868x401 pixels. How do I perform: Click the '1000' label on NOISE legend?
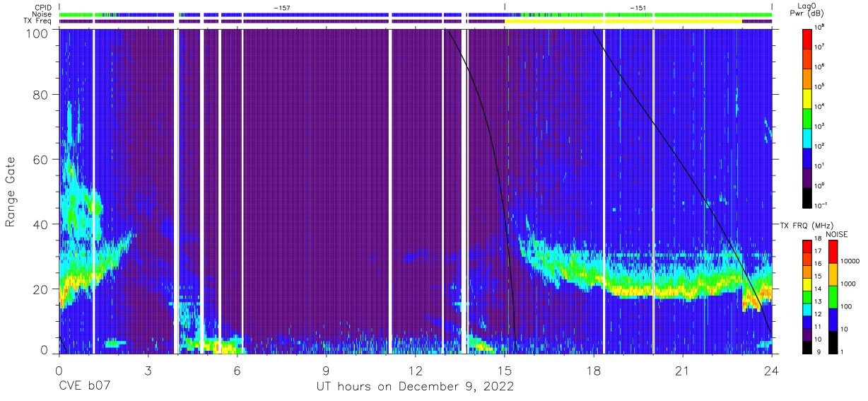(x=848, y=284)
